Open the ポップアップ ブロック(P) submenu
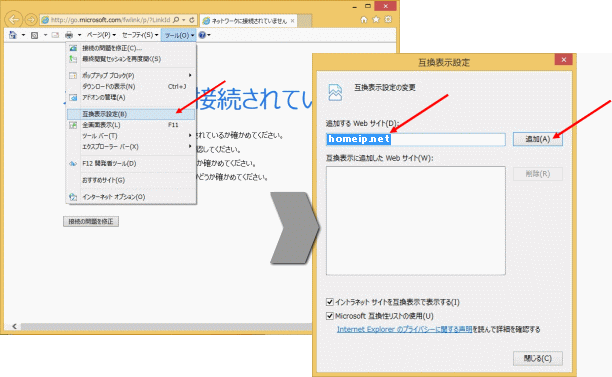Screen dimensions: 612x377 131,75
